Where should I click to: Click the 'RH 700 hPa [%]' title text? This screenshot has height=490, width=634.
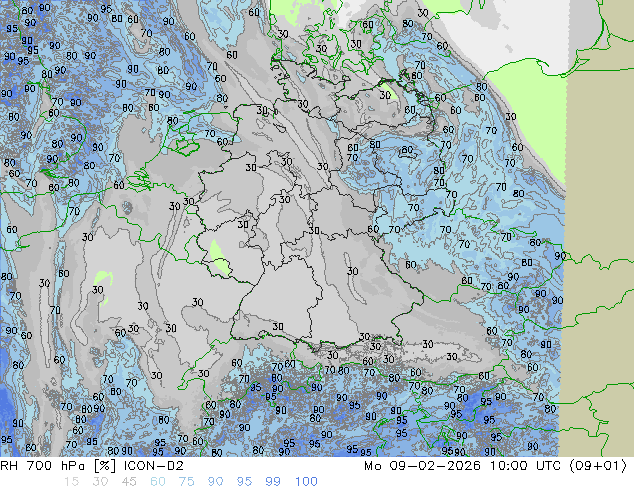(58, 466)
